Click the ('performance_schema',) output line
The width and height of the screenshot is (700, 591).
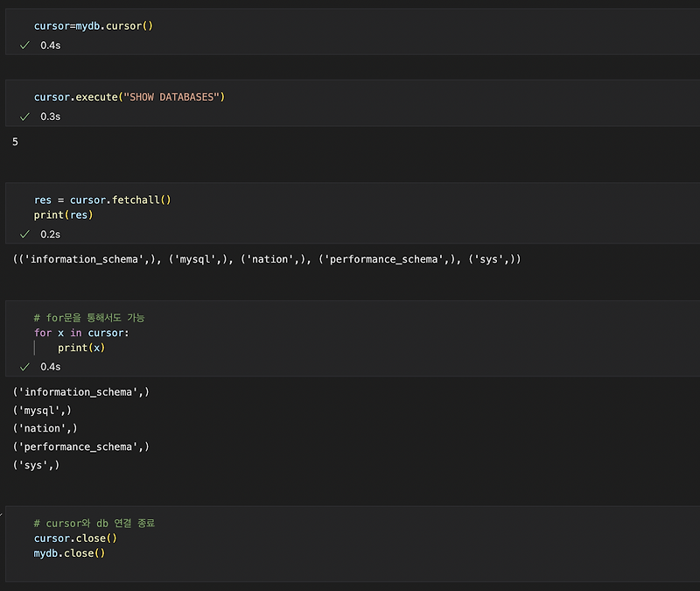(80, 447)
